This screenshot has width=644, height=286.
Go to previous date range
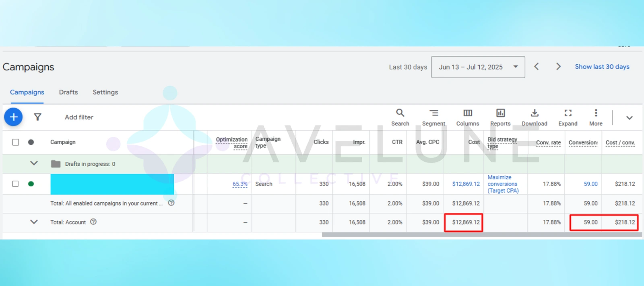coord(537,67)
